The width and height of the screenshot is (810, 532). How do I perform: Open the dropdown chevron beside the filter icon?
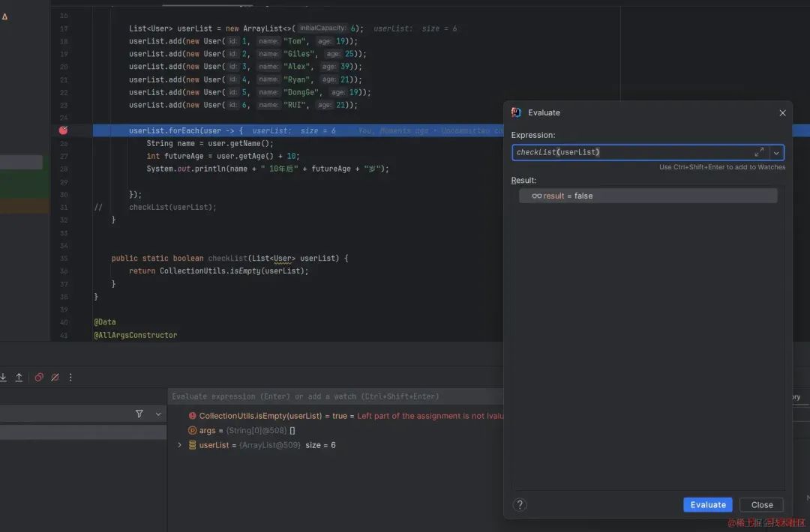[x=158, y=414]
